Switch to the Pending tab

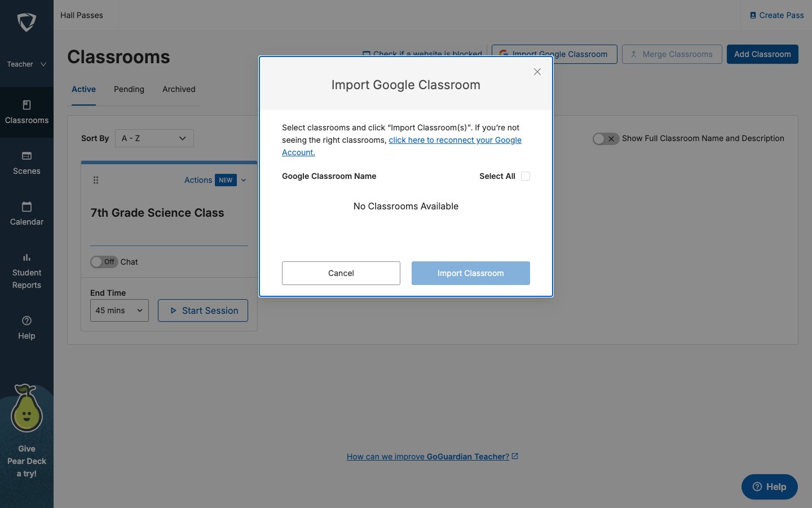(129, 89)
